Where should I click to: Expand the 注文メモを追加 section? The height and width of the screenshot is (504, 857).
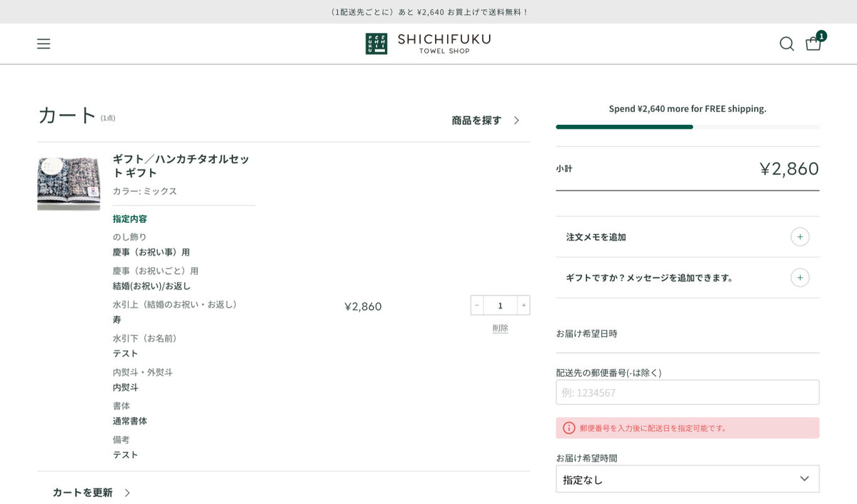pyautogui.click(x=687, y=237)
